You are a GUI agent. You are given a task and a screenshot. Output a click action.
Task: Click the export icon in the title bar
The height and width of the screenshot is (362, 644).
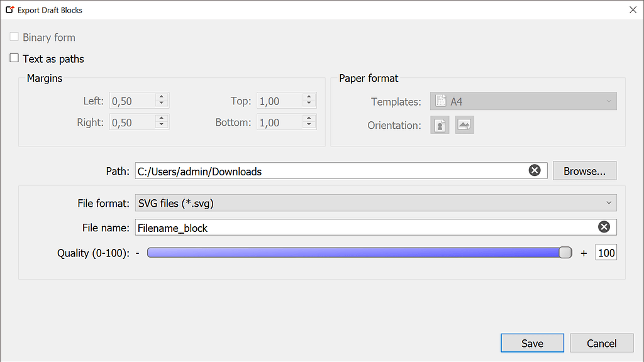click(x=10, y=9)
